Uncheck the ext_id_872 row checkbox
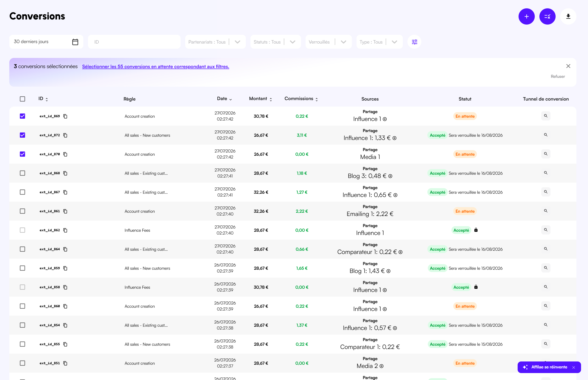 tap(22, 135)
